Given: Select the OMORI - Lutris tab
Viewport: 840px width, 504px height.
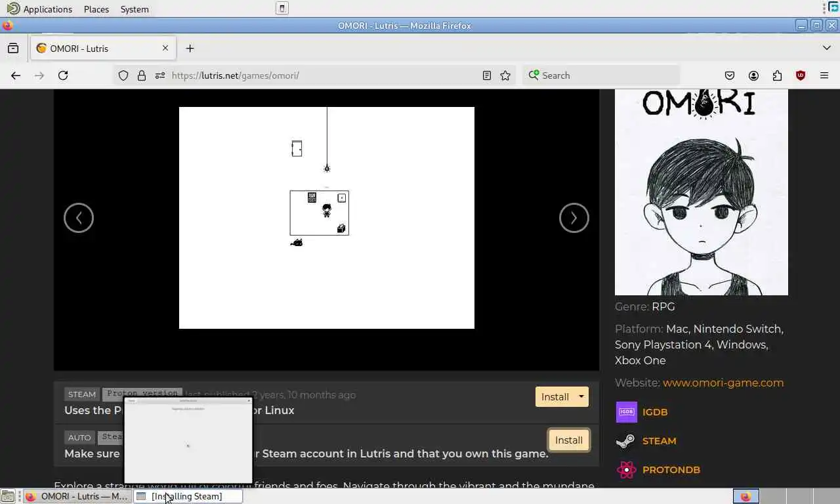Looking at the screenshot, I should click(103, 48).
